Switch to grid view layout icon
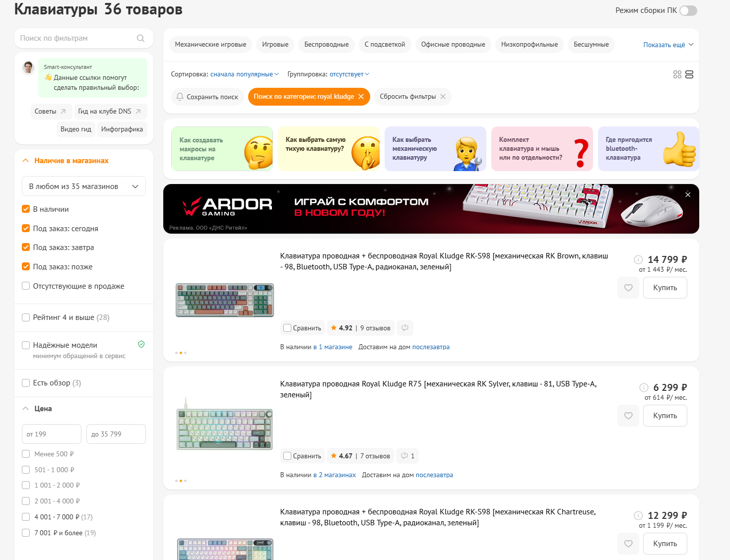 coord(677,74)
